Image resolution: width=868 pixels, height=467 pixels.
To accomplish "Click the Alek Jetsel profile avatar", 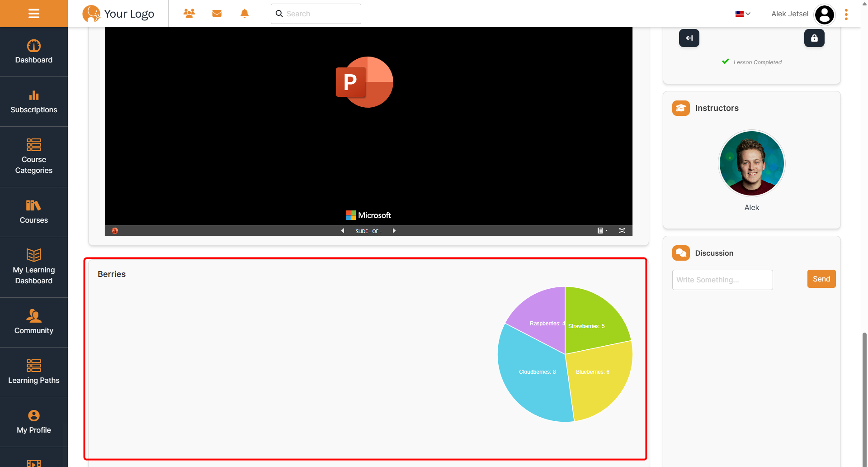I will (824, 14).
